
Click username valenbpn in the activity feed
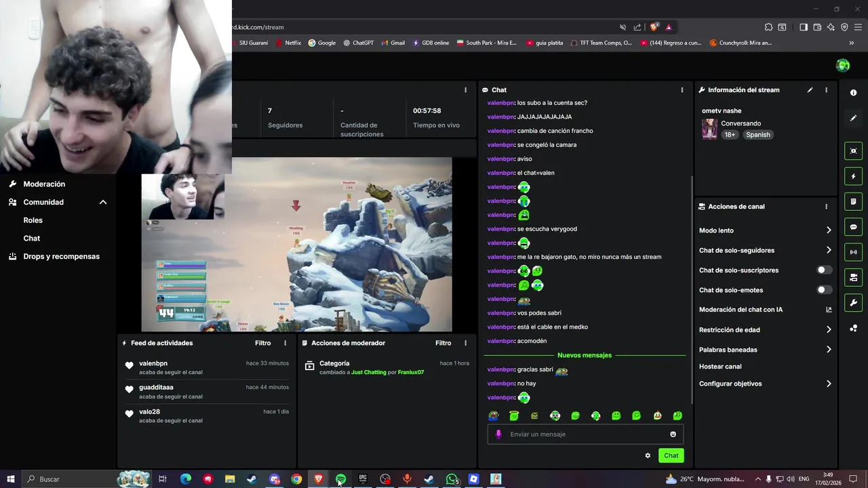153,363
